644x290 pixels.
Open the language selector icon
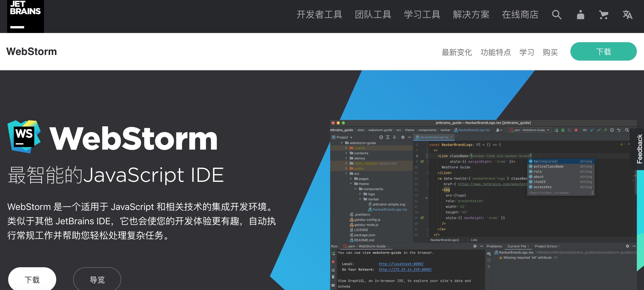(627, 15)
